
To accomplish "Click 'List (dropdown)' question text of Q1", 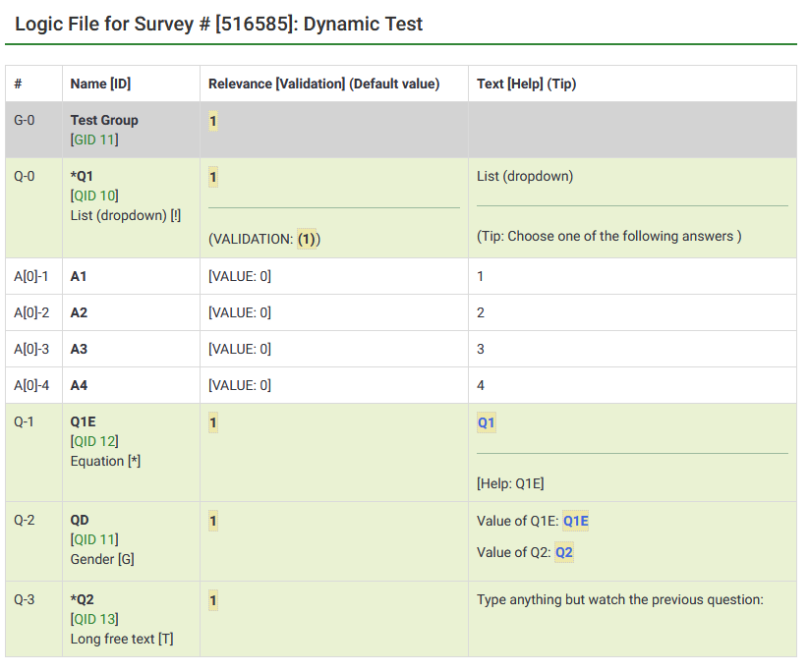I will [x=525, y=177].
